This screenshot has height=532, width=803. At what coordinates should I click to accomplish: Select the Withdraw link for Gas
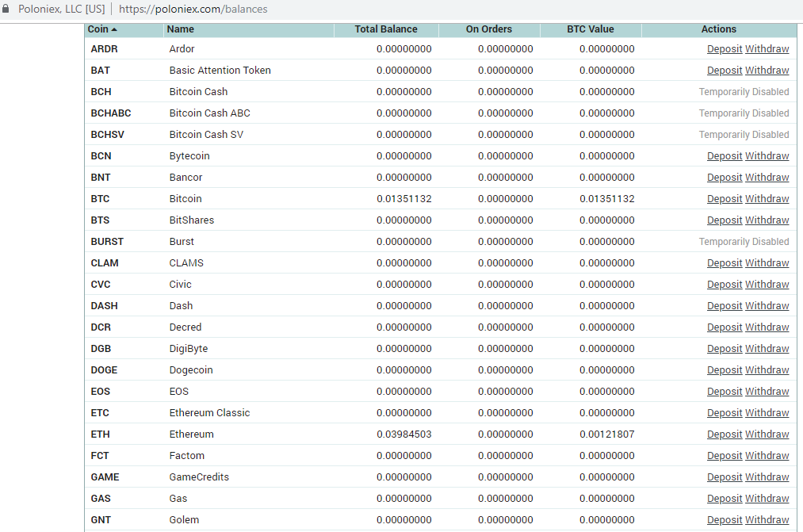pos(767,499)
